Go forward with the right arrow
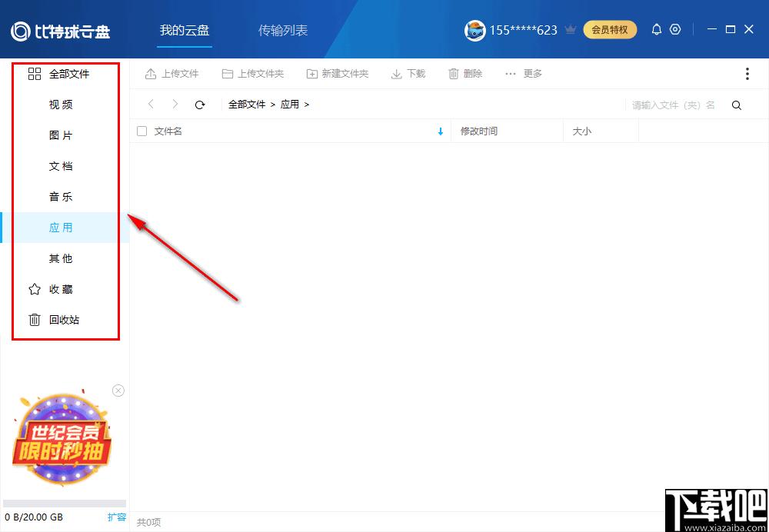Image resolution: width=769 pixels, height=532 pixels. pos(175,104)
